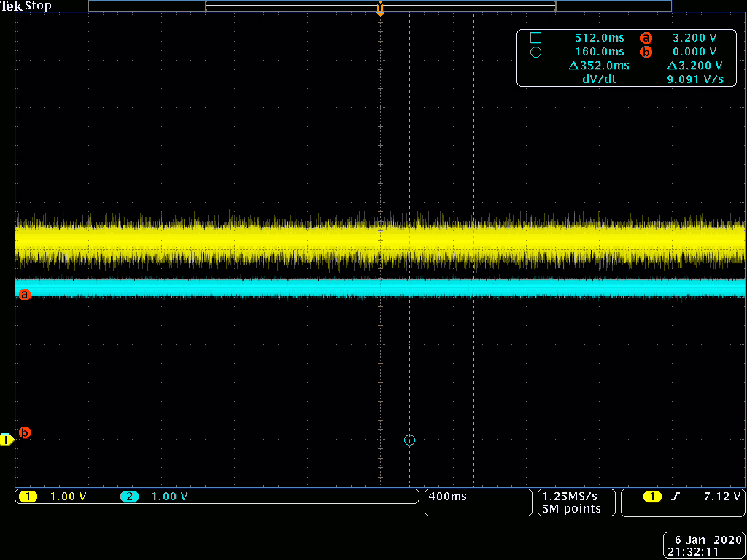Click the Δ352.0ms delta time readout
The height and width of the screenshot is (560, 747).
pyautogui.click(x=599, y=66)
